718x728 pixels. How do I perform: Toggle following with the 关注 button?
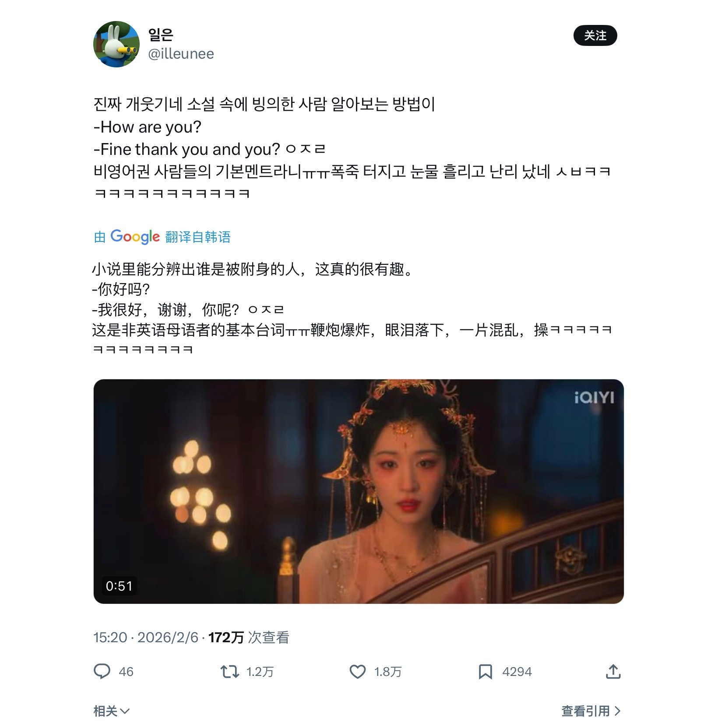point(595,35)
